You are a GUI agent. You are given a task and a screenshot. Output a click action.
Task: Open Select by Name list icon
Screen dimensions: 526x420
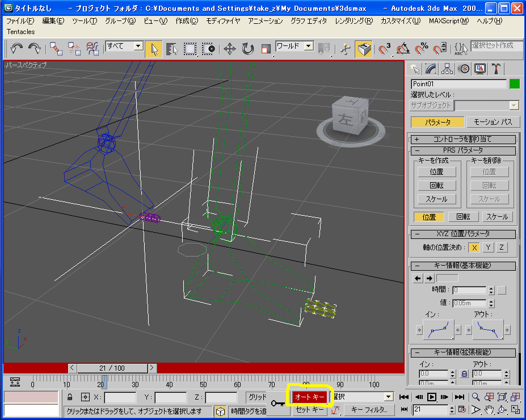[x=172, y=49]
